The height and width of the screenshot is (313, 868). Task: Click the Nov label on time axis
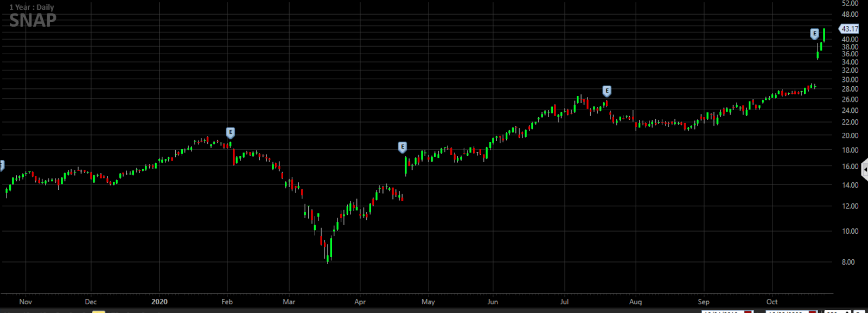(x=25, y=302)
